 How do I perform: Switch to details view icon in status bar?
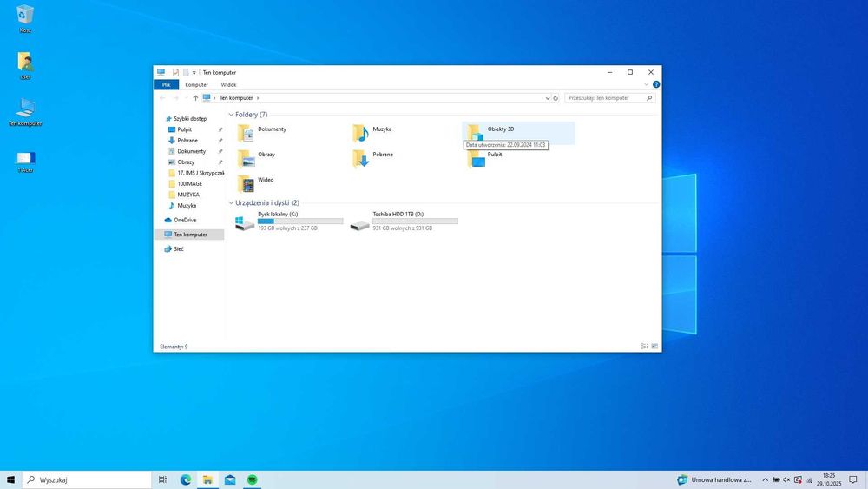[644, 346]
